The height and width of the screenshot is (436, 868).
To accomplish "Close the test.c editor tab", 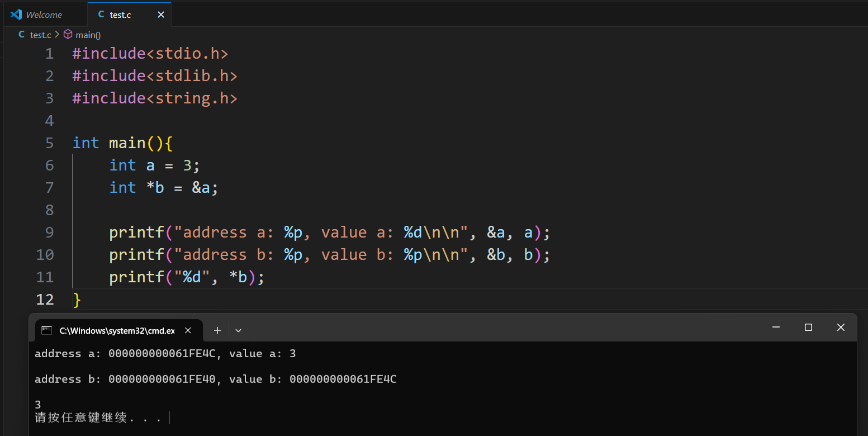I will (161, 15).
